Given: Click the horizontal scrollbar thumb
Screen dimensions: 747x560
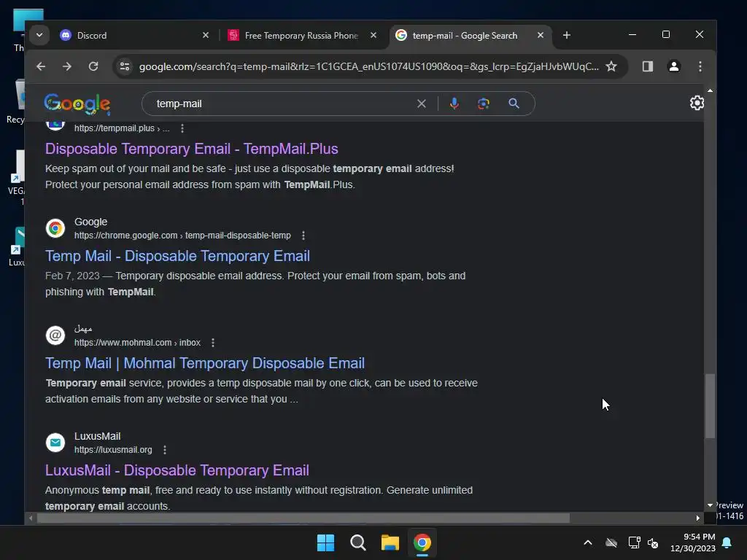Looking at the screenshot, I should pos(303,518).
